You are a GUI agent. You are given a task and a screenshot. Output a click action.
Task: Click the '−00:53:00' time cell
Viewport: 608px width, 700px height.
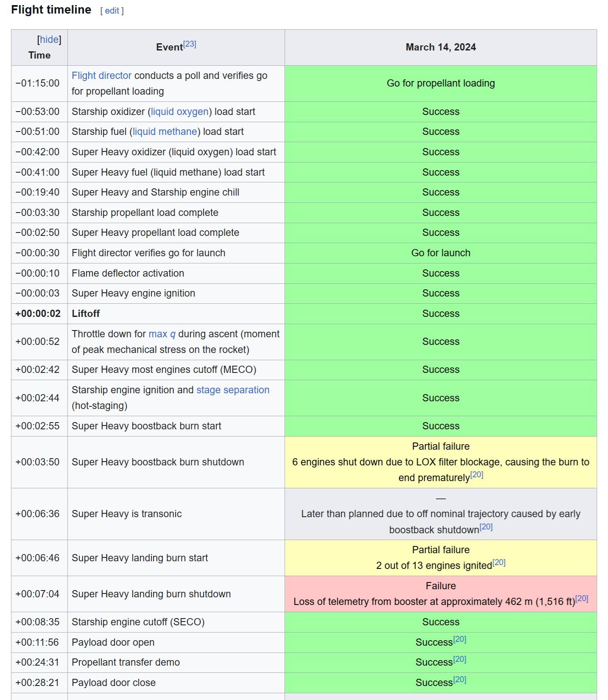point(39,112)
